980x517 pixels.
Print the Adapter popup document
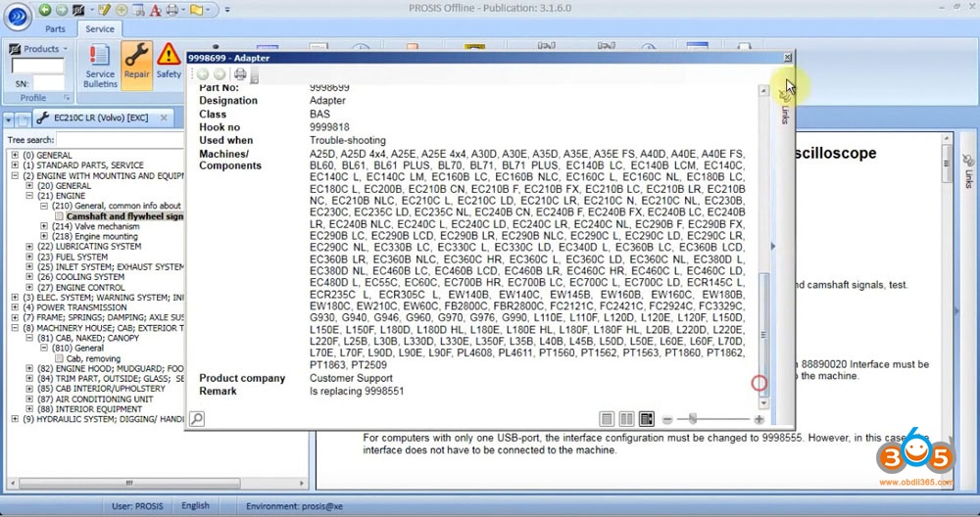(240, 74)
